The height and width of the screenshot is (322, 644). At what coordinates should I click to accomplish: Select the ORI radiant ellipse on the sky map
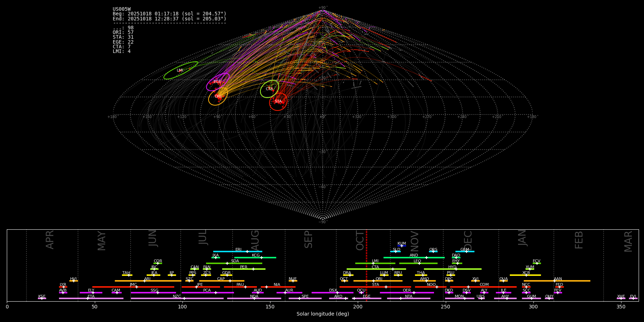click(218, 96)
